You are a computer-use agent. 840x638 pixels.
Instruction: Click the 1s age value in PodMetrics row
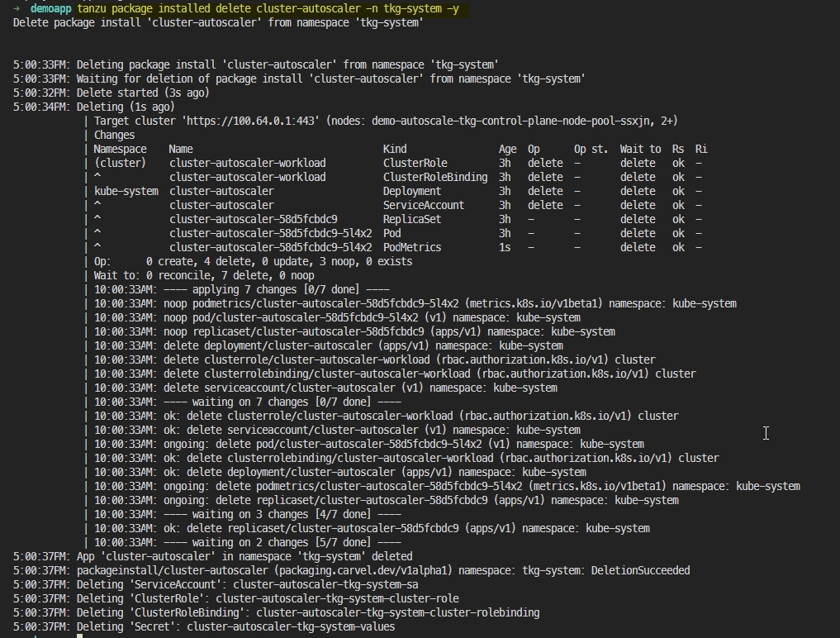point(504,247)
